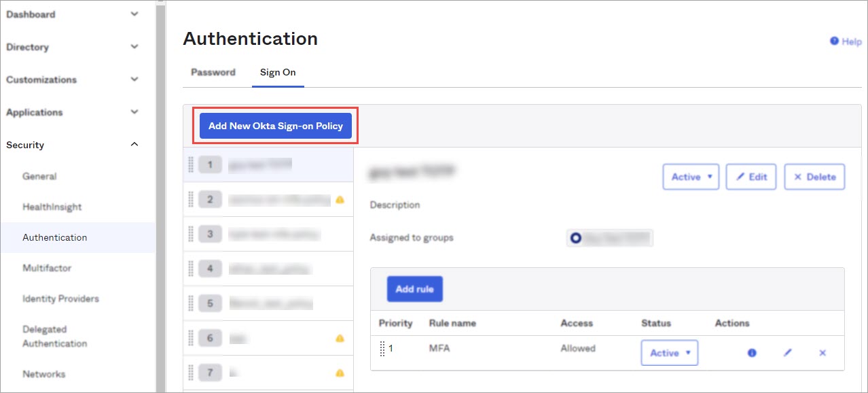Select policy number 3 in the list
Viewport: 868px width, 393px height.
pyautogui.click(x=268, y=234)
